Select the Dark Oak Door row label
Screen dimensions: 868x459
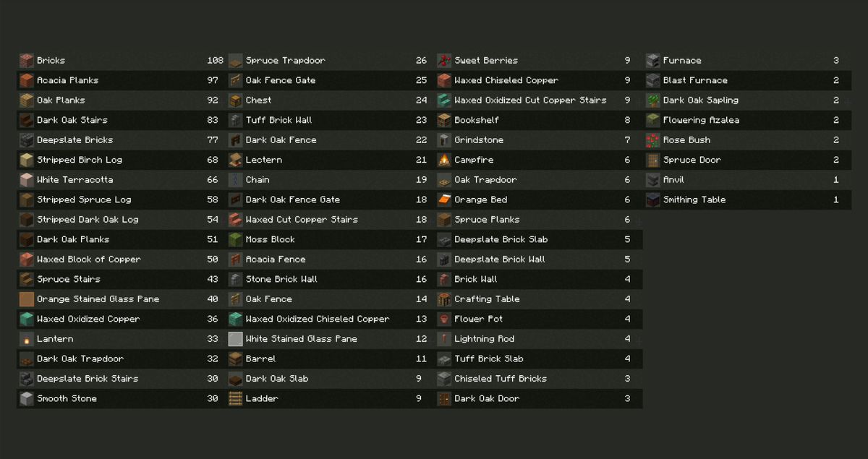click(x=486, y=398)
